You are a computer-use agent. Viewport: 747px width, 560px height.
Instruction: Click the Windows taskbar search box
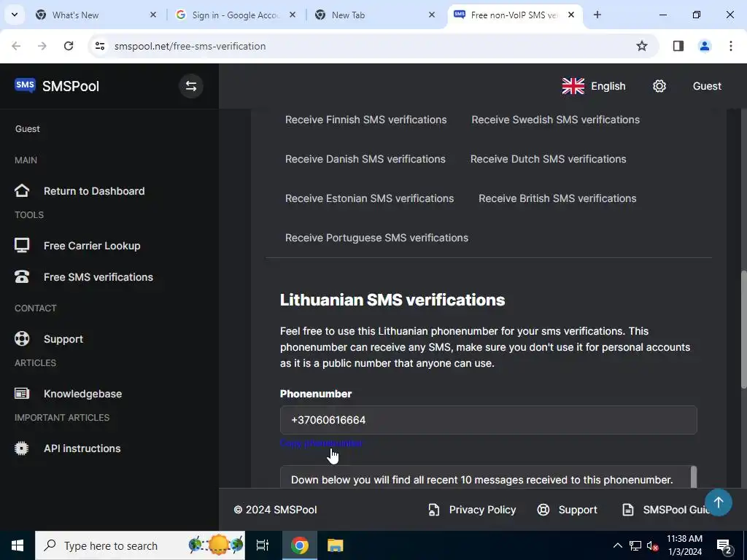[140, 545]
